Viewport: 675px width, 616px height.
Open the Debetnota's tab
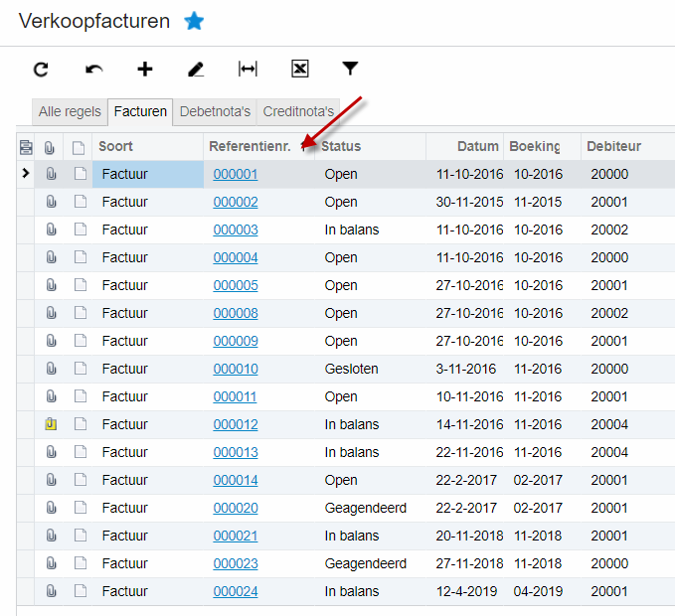[215, 112]
